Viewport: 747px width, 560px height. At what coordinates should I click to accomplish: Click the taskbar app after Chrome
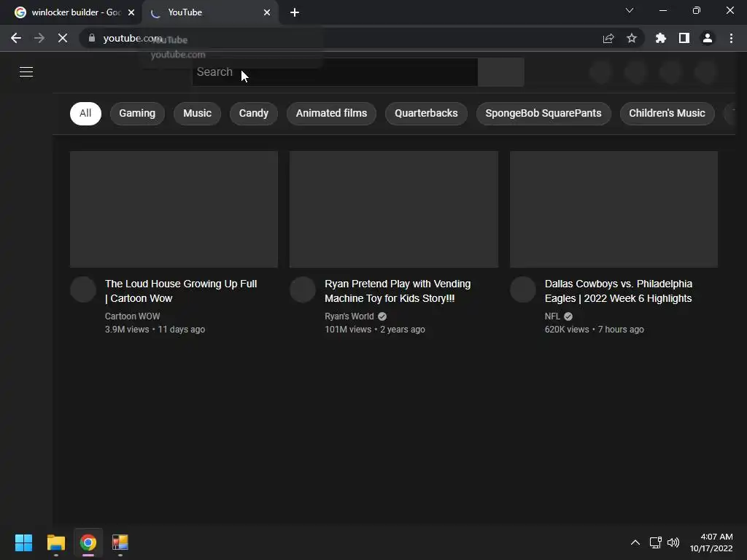coord(120,542)
